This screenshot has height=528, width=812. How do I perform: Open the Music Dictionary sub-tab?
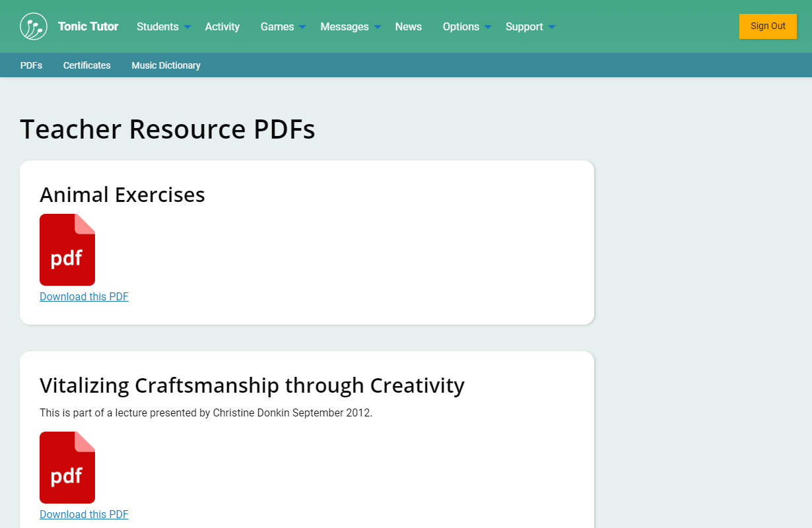[x=166, y=65]
